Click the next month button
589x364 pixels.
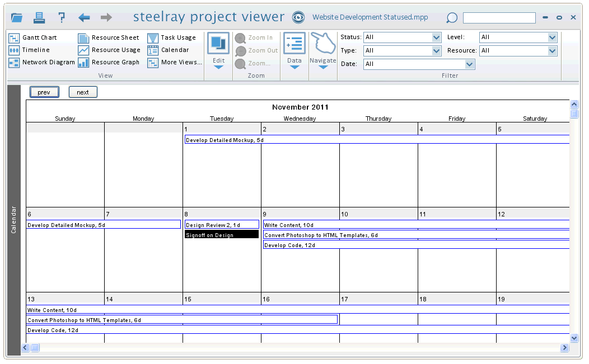[83, 92]
